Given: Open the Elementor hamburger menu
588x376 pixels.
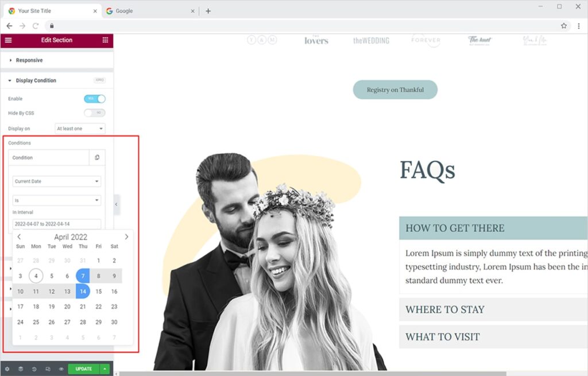Looking at the screenshot, I should coord(8,40).
